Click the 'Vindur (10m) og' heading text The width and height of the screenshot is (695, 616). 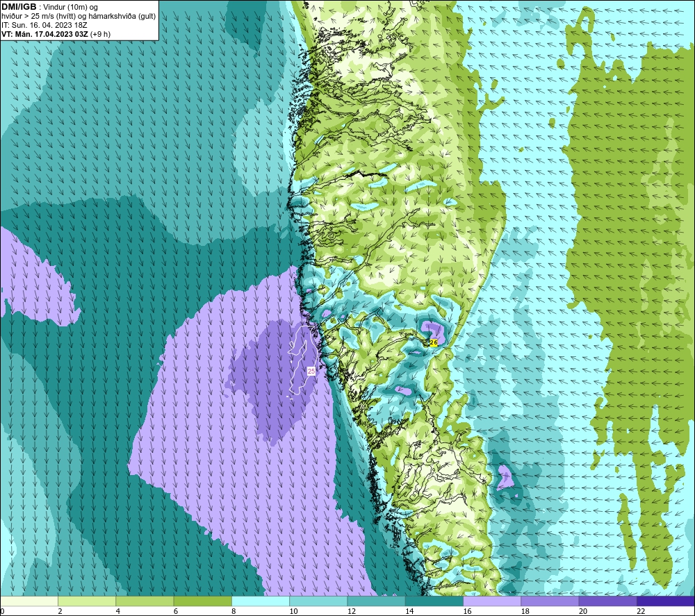coord(70,8)
